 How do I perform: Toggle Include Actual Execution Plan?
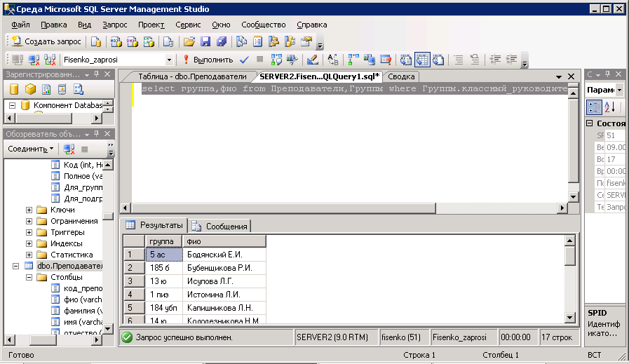point(353,60)
